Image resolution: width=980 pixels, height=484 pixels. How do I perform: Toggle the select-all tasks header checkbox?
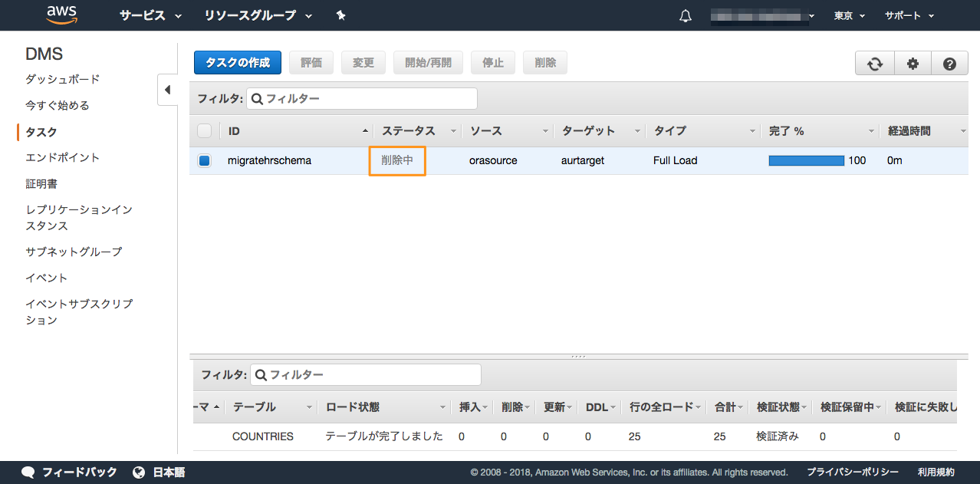(204, 131)
